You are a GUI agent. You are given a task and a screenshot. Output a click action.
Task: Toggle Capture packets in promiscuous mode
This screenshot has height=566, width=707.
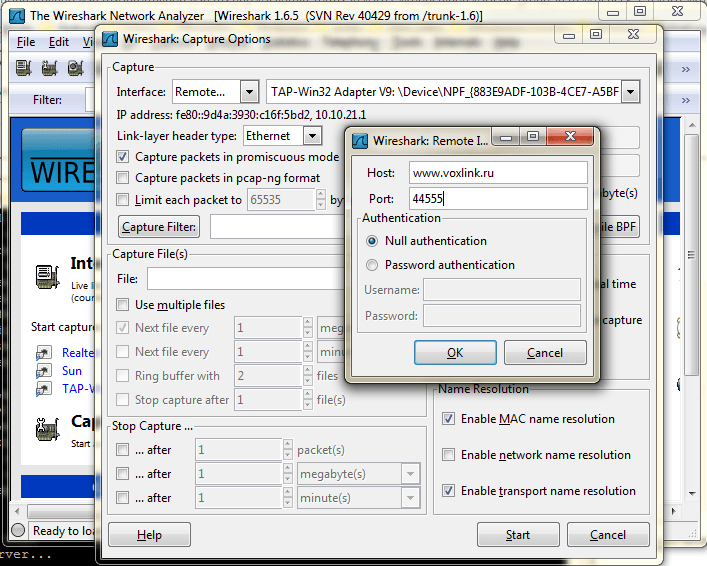(122, 157)
